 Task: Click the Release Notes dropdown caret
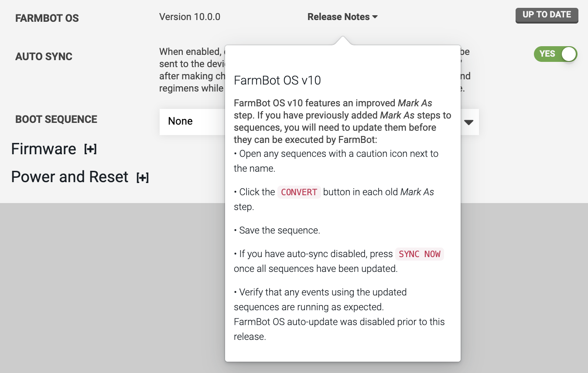coord(374,17)
